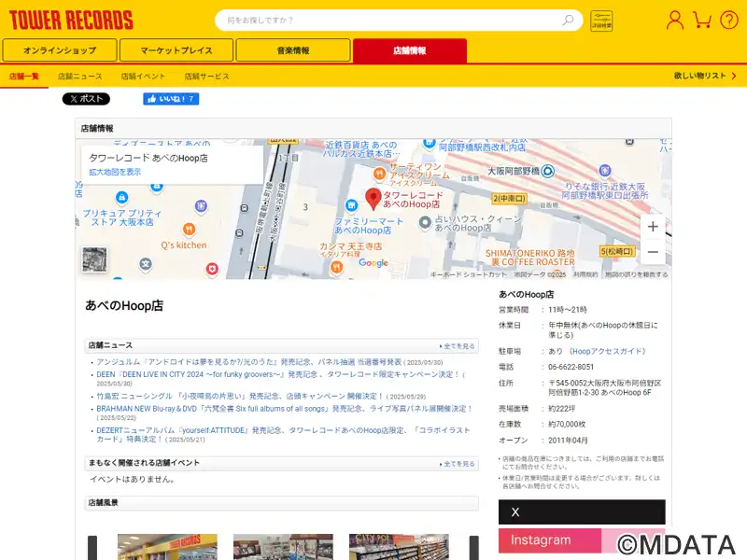
Task: Click the Instagram banner button
Action: pos(582,540)
